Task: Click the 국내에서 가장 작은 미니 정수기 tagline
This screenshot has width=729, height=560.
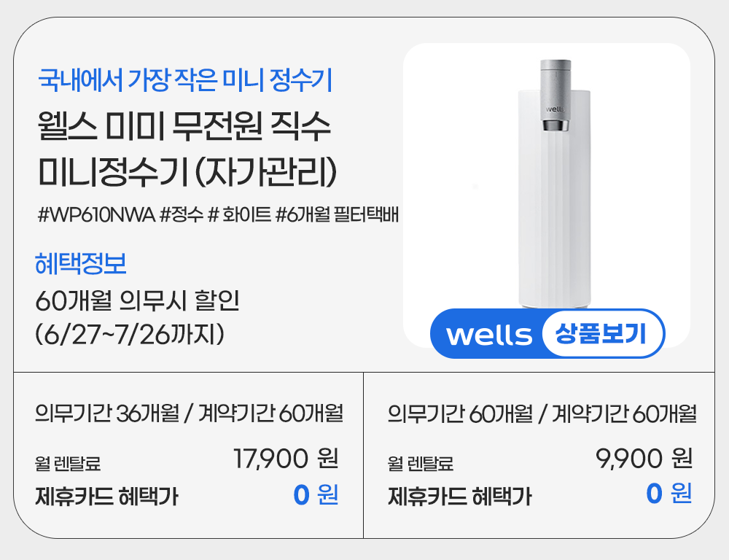Action: [184, 79]
